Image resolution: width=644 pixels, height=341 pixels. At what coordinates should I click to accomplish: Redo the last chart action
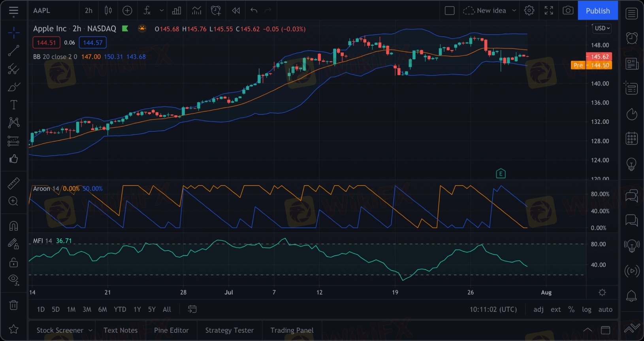(x=268, y=11)
